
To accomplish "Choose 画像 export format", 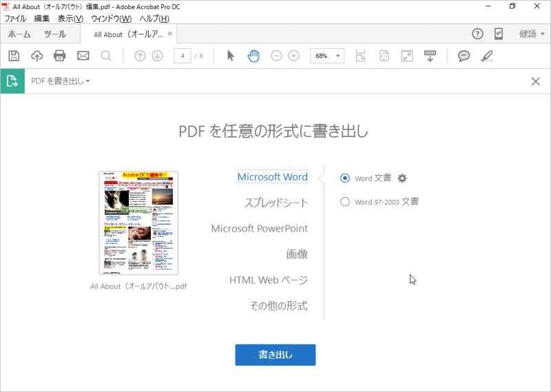I will click(x=297, y=254).
